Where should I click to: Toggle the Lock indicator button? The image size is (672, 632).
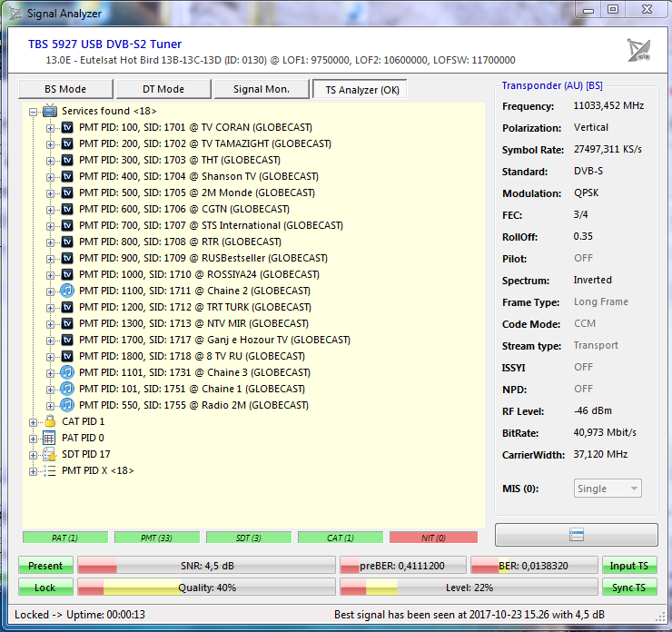(x=45, y=588)
